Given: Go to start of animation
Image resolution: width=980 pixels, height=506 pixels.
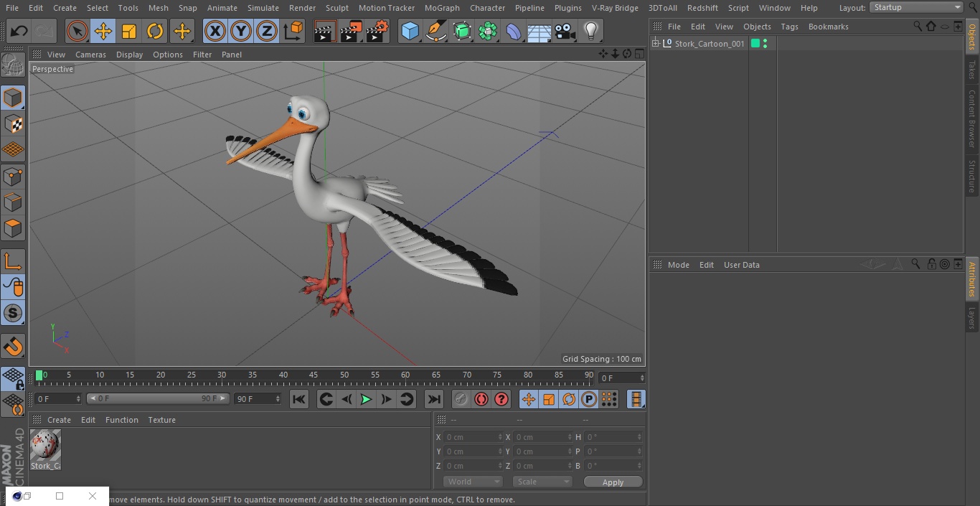Looking at the screenshot, I should [x=299, y=399].
